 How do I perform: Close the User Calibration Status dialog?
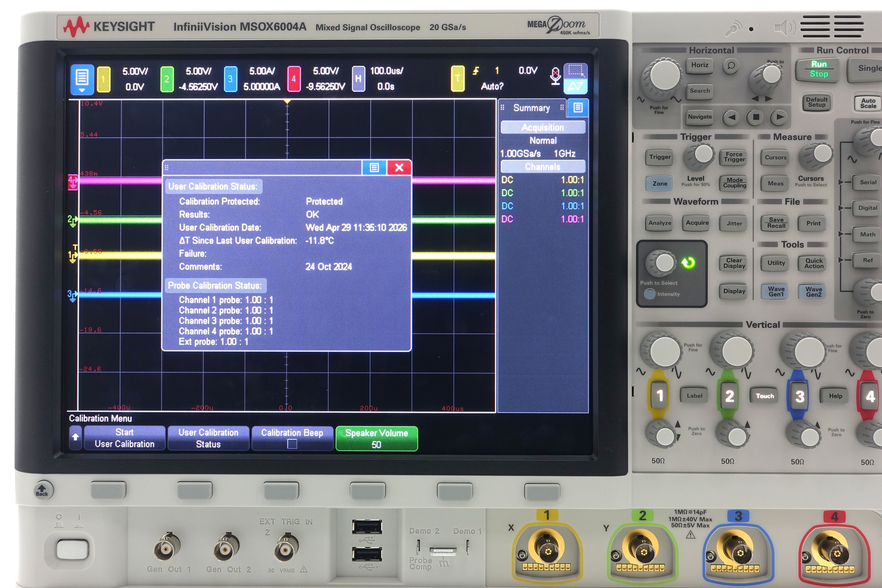399,168
